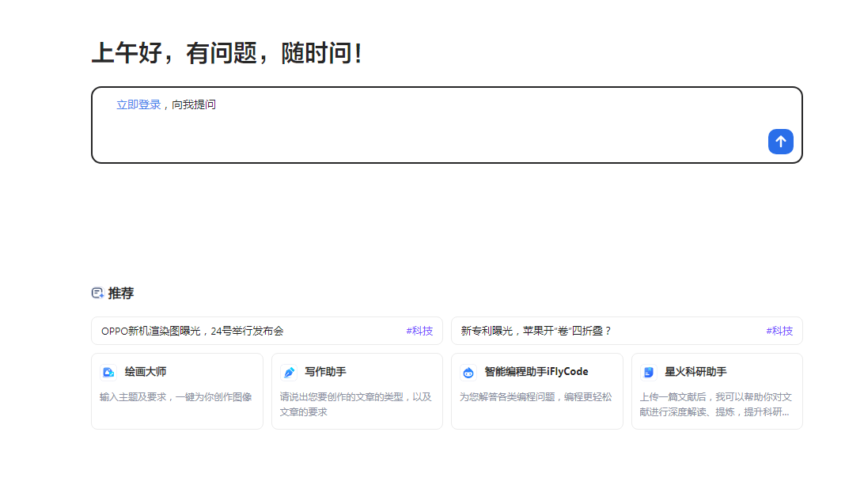Click the chat question input field
Viewport: 864px width, 504px height.
point(447,125)
